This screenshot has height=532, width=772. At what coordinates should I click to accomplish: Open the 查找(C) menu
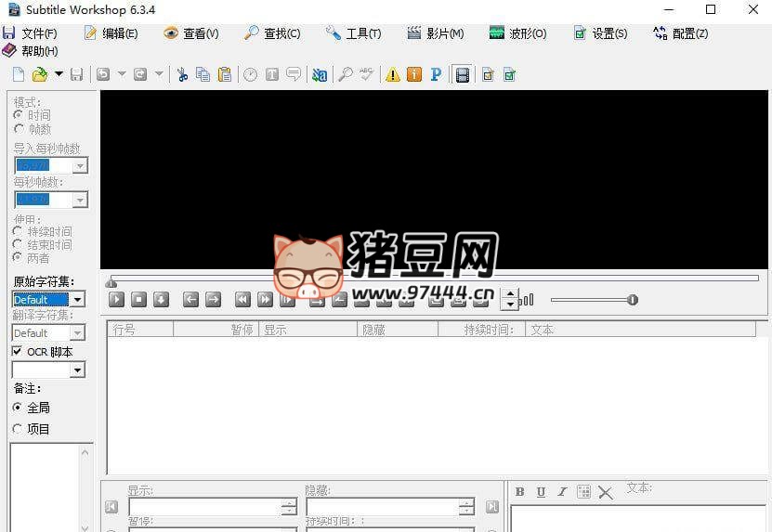coord(272,33)
